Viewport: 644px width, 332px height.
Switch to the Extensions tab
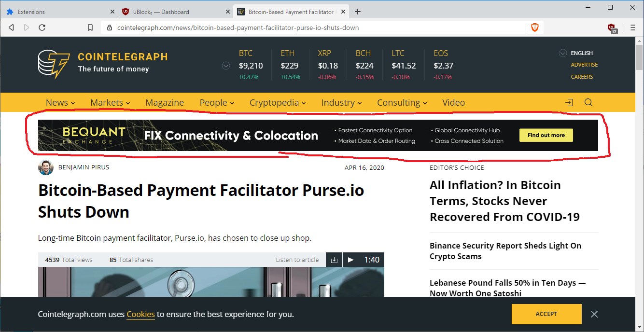pos(59,12)
